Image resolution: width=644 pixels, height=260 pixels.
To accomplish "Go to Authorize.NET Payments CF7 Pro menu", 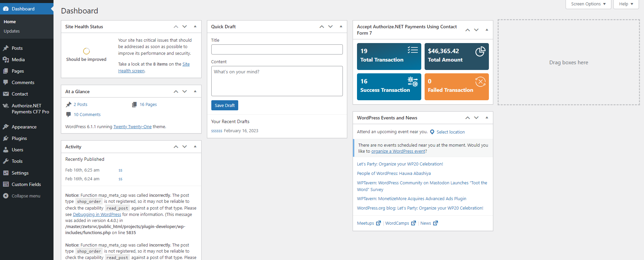I will (30, 109).
